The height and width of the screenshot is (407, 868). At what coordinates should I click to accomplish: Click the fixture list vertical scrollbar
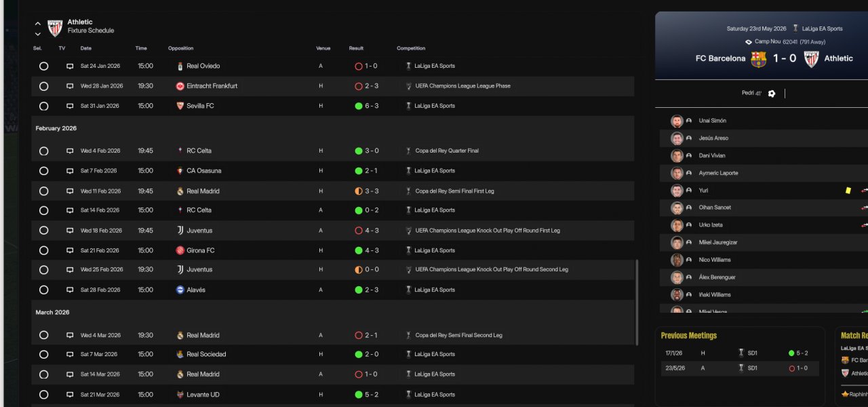coord(637,302)
